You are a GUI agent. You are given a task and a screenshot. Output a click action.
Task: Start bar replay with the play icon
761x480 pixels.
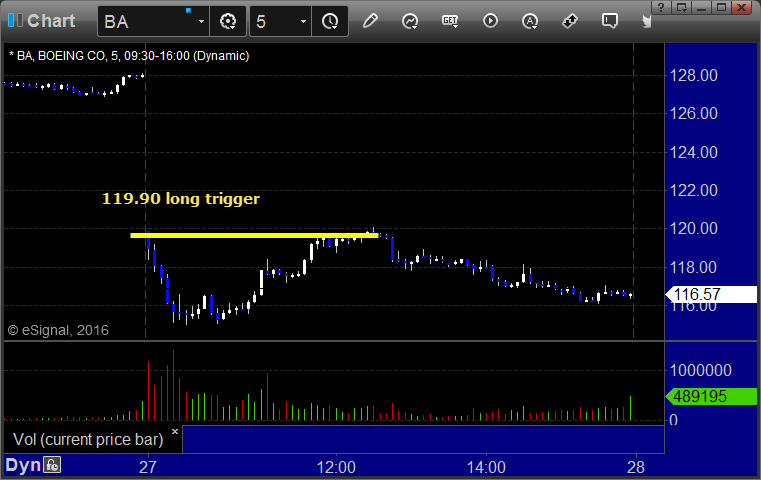[490, 21]
